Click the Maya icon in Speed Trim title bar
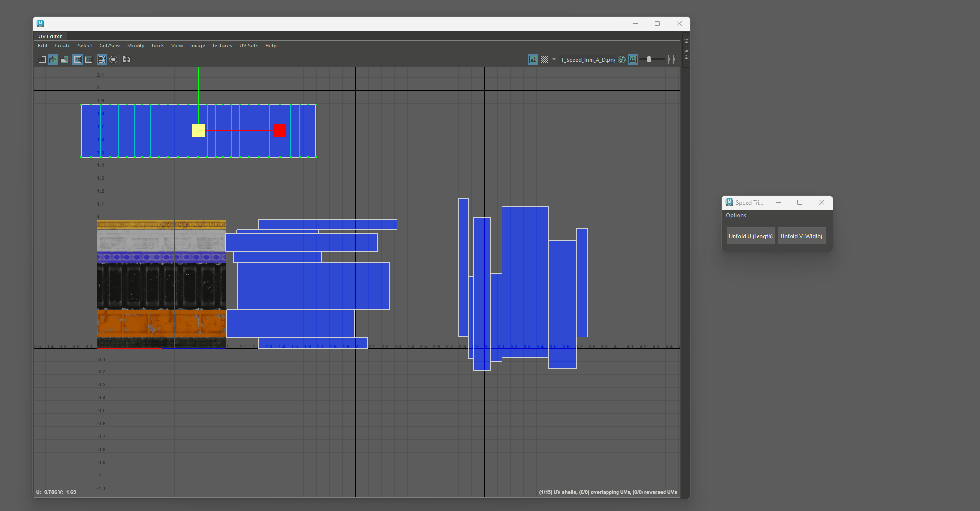980x511 pixels. tap(729, 202)
